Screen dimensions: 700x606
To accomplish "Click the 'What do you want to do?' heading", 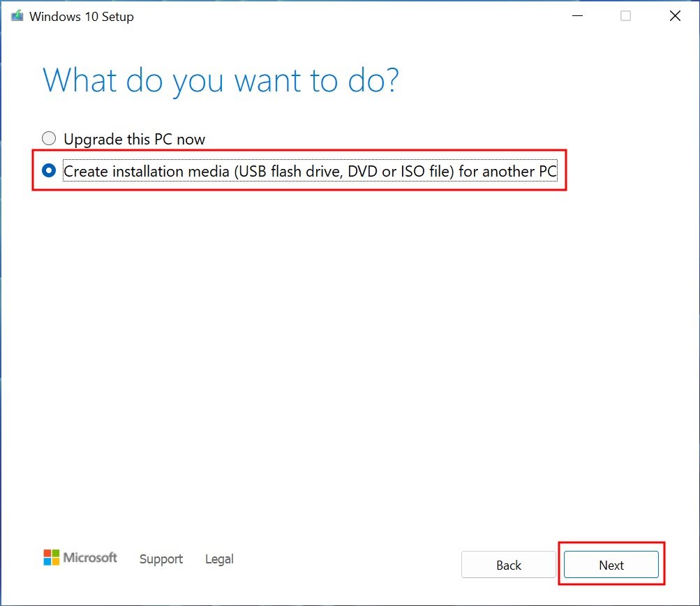I will click(x=221, y=80).
